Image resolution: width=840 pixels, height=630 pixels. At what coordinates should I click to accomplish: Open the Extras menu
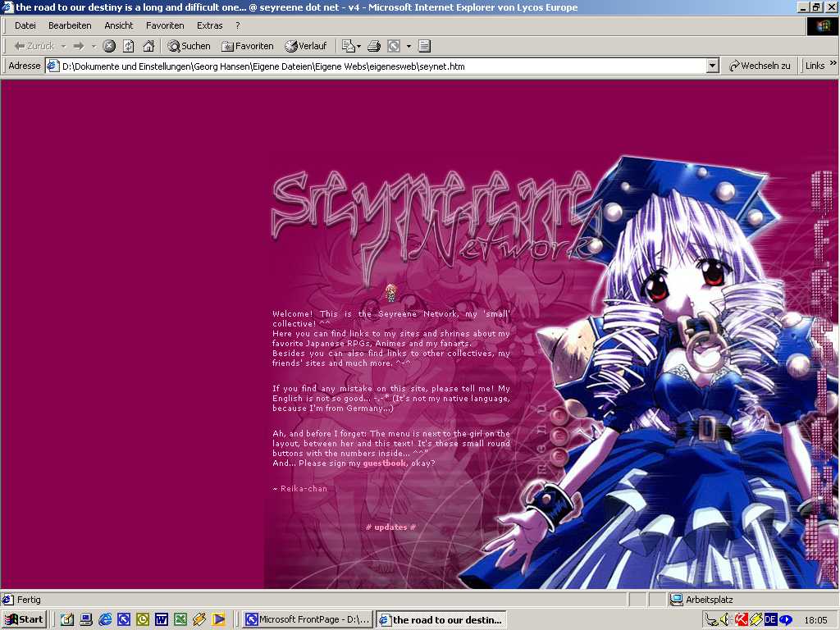click(x=209, y=25)
